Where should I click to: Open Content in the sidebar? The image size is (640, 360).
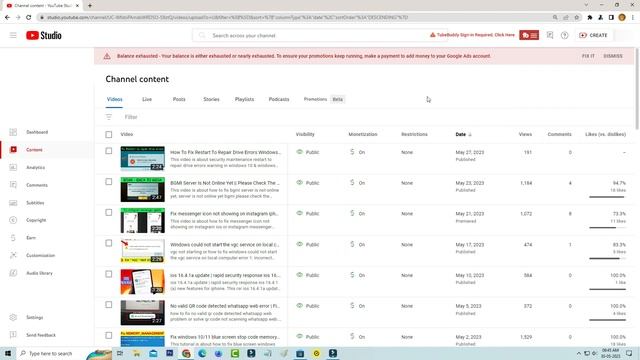click(x=34, y=150)
